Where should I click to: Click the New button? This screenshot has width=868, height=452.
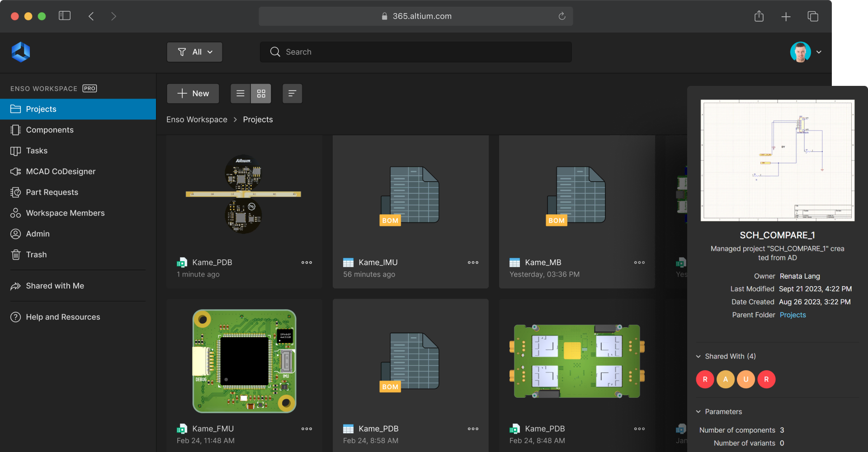click(x=193, y=94)
